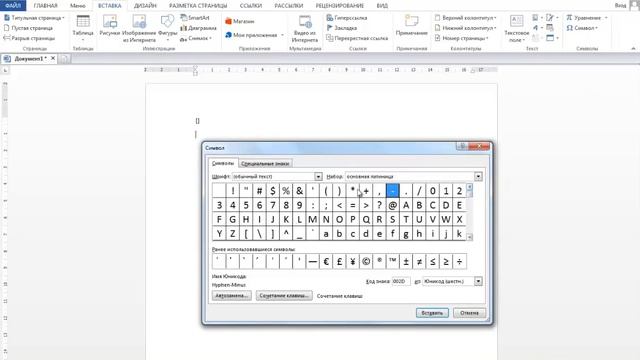Open Титульная страница cover page menu
The height and width of the screenshot is (360, 640).
coord(34,18)
